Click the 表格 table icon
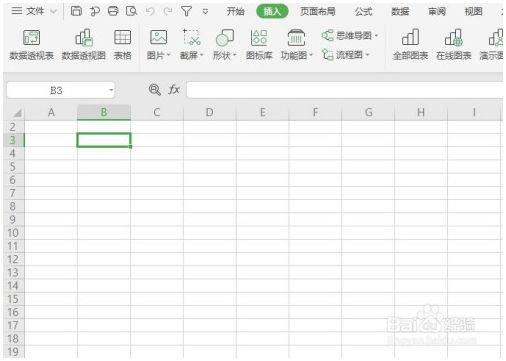The height and width of the screenshot is (361, 506). 122,45
